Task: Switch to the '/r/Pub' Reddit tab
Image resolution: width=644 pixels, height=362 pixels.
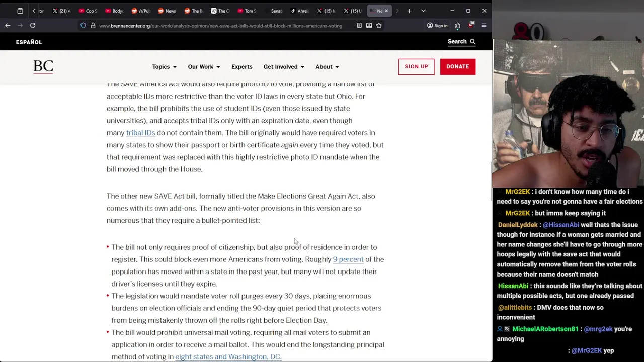Action: [x=140, y=11]
